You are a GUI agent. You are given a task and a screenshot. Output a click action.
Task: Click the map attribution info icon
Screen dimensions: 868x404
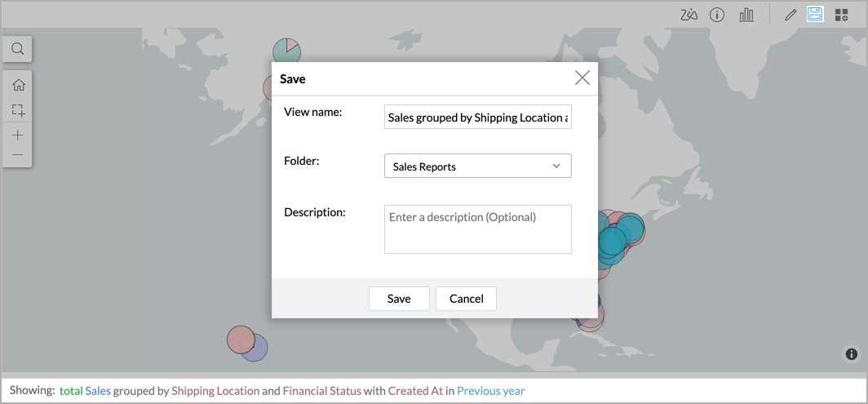click(851, 354)
